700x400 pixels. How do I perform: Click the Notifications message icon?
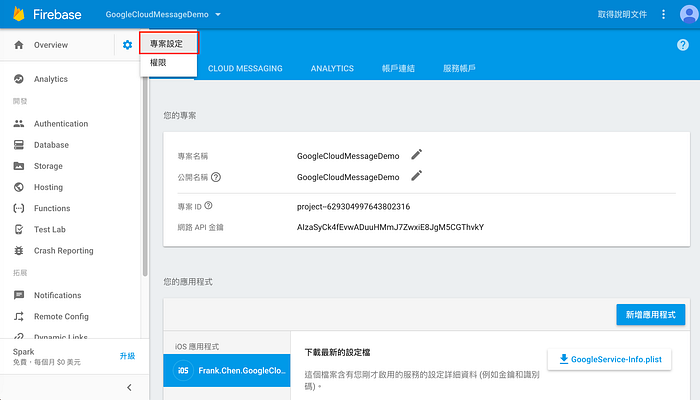coord(19,295)
